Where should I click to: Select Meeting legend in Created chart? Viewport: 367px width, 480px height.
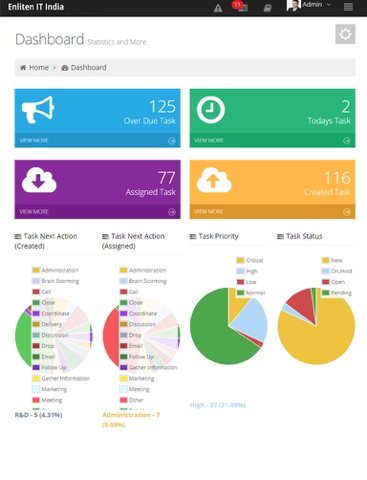47,400
